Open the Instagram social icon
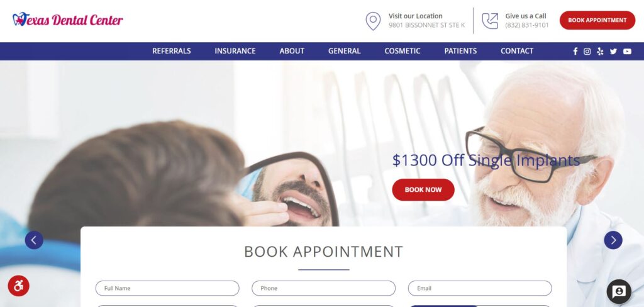Screen dimensions: 644x307 (587, 52)
